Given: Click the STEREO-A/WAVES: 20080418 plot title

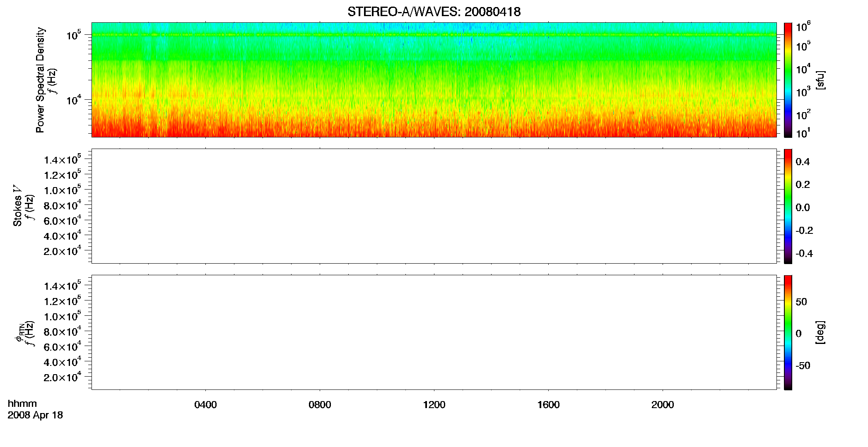Looking at the screenshot, I should point(434,12).
